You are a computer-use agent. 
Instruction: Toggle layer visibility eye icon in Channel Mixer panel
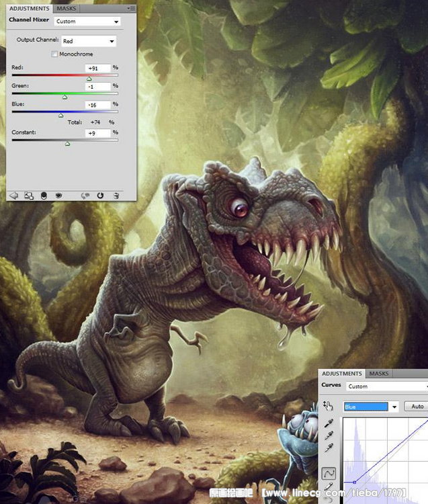(x=58, y=196)
